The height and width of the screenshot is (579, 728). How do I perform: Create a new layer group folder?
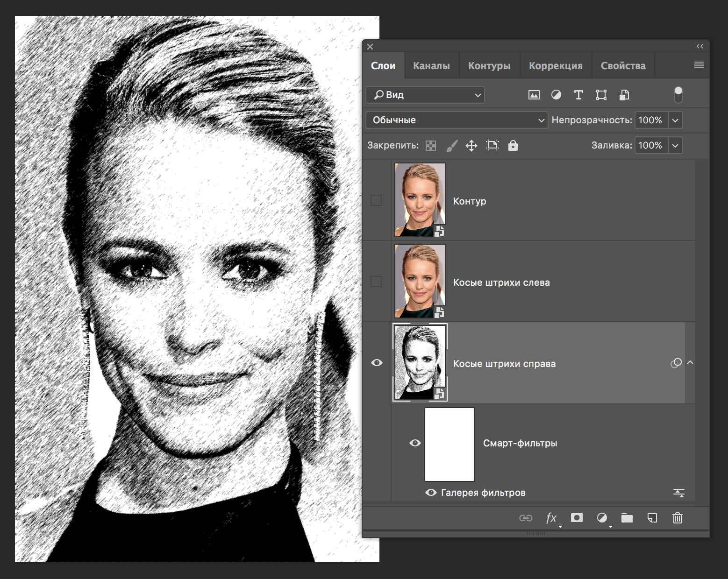(627, 518)
